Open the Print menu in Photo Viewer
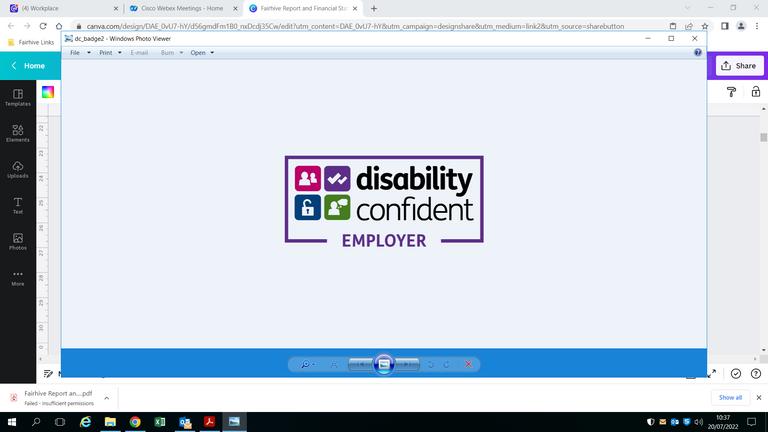The image size is (768, 432). 110,52
